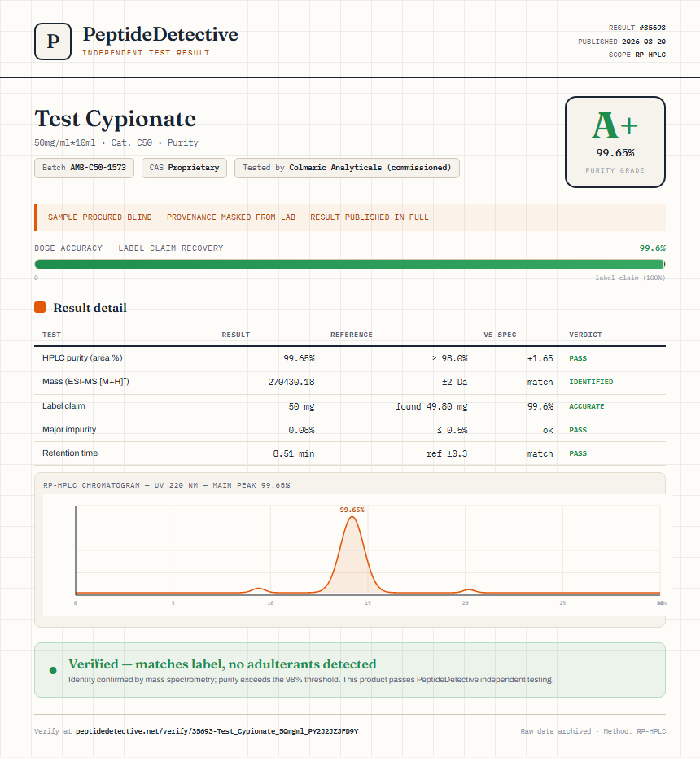Click the A+ purity grade badge
Viewport: 700px width, 758px height.
615,142
